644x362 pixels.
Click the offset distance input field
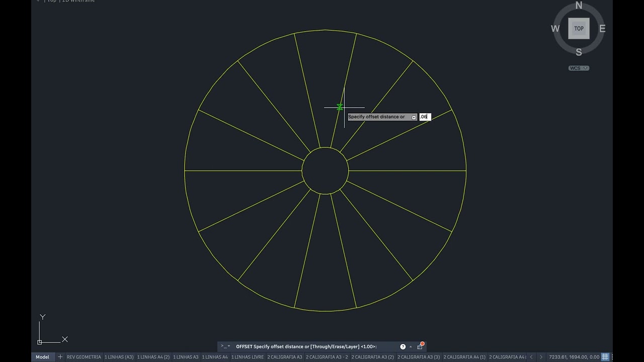(x=425, y=117)
